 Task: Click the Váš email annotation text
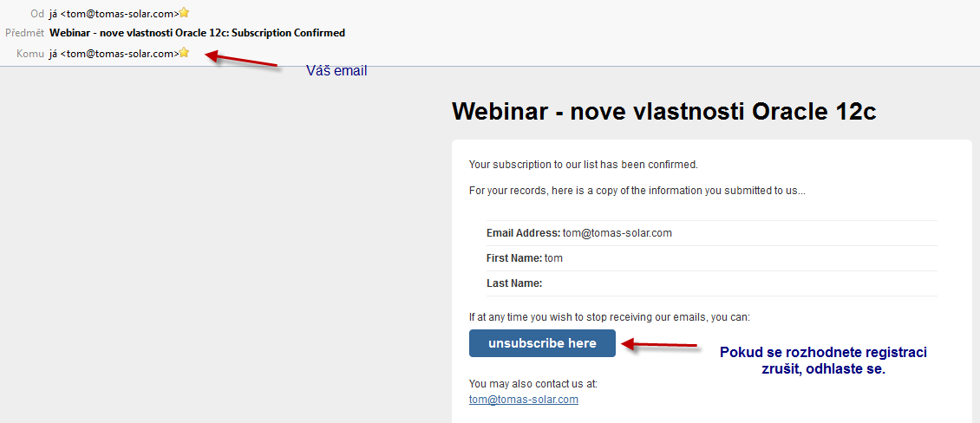coord(336,71)
